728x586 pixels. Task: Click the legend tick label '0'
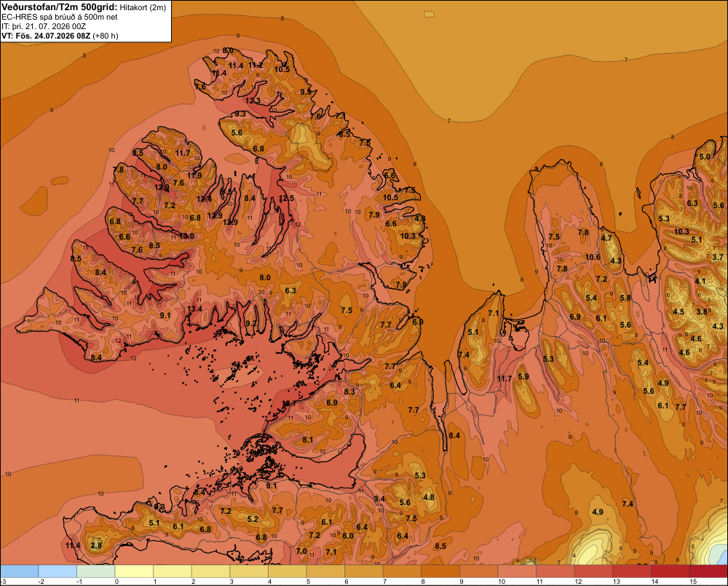(x=117, y=582)
